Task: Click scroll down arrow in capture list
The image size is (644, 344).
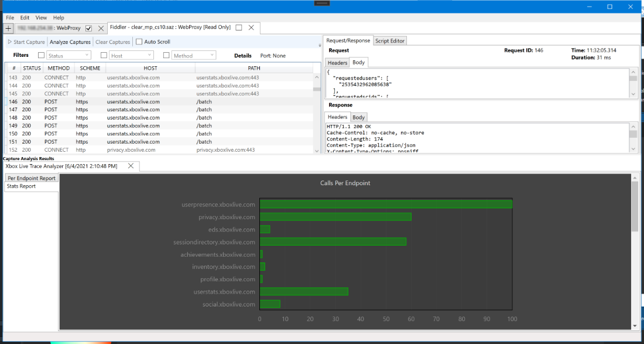Action: (x=317, y=151)
